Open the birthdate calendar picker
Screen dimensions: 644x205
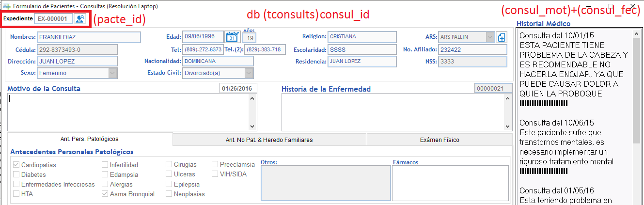[233, 37]
